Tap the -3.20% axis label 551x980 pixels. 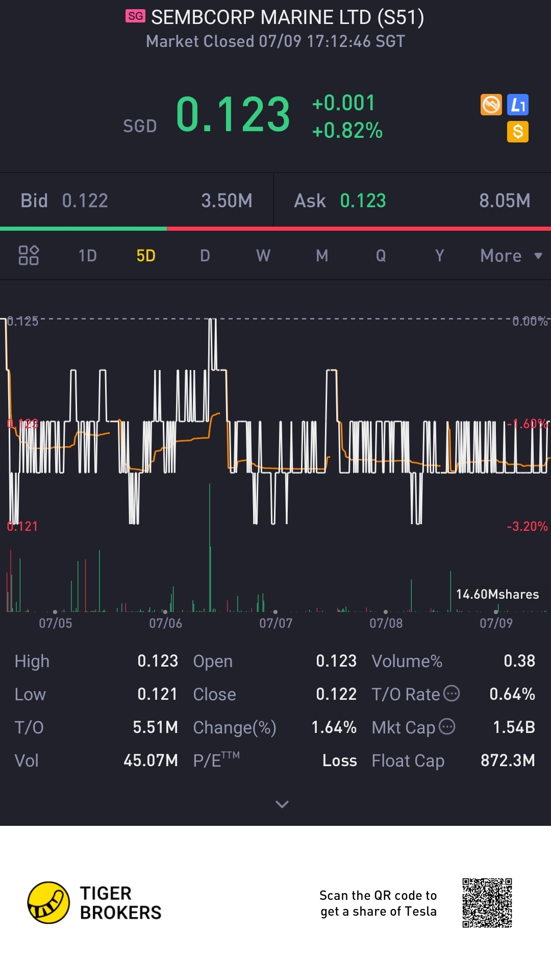click(x=527, y=526)
